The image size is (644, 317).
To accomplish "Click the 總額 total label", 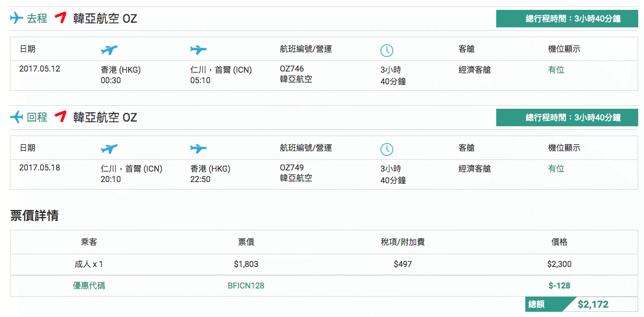I will pos(536,305).
